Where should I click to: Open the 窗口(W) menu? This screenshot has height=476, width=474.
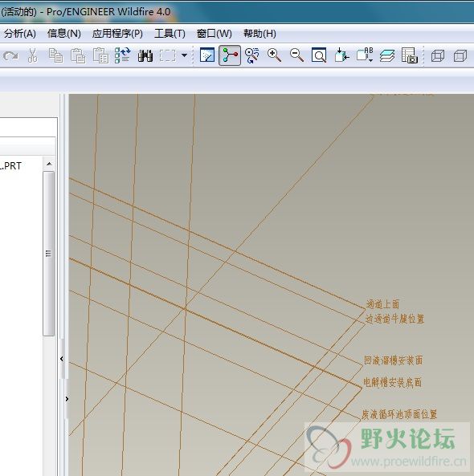click(215, 34)
